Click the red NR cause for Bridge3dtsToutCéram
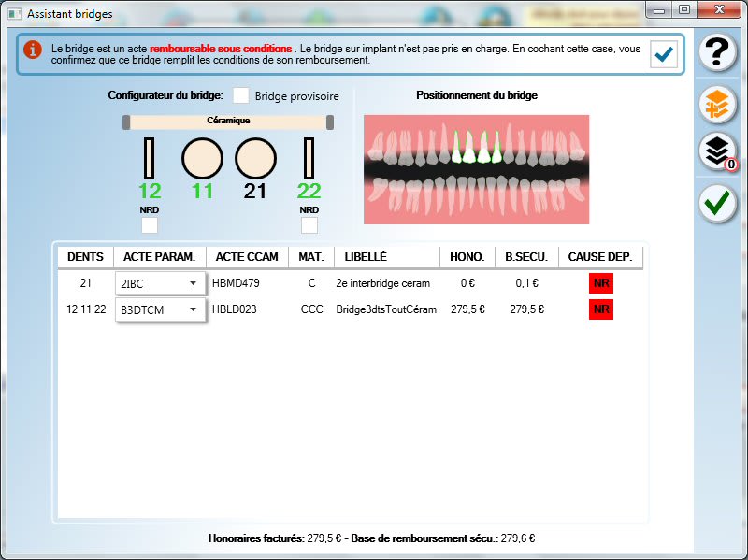 pos(600,309)
